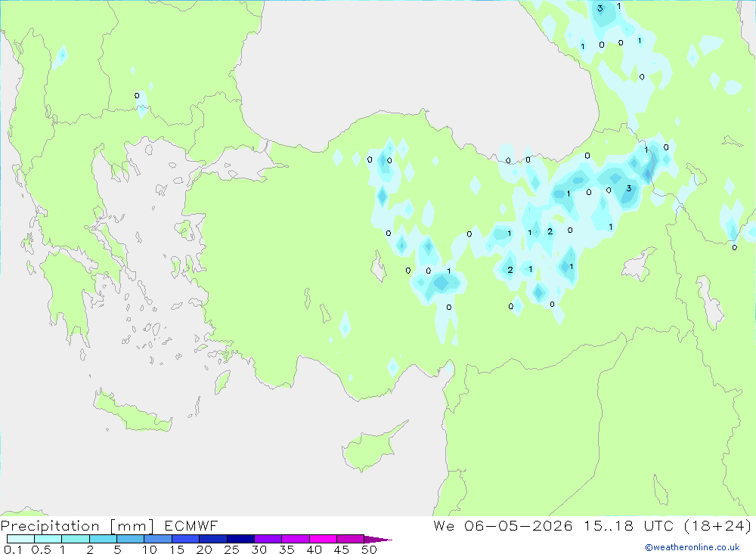Click the '45' legend scale label

coord(342,549)
